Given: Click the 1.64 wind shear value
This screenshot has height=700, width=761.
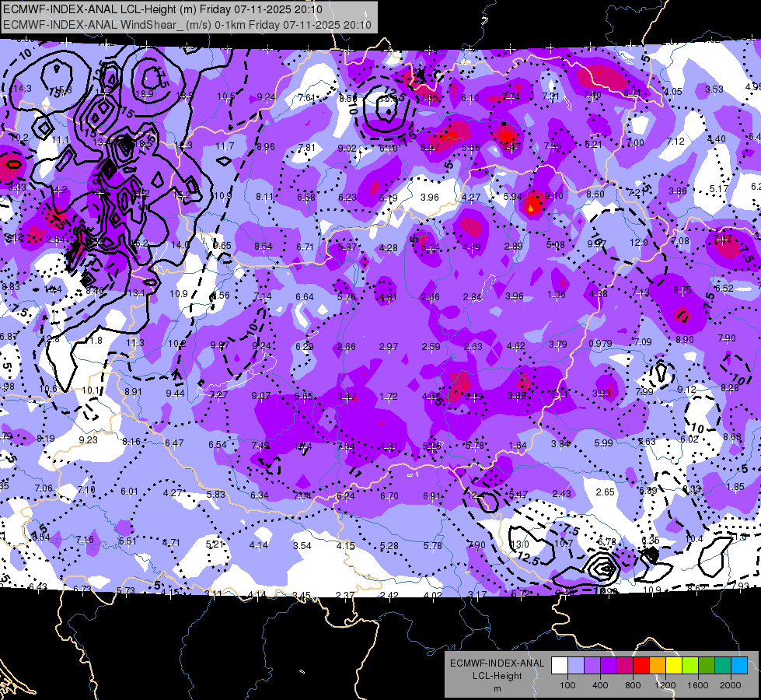Looking at the screenshot, I should point(518,445).
